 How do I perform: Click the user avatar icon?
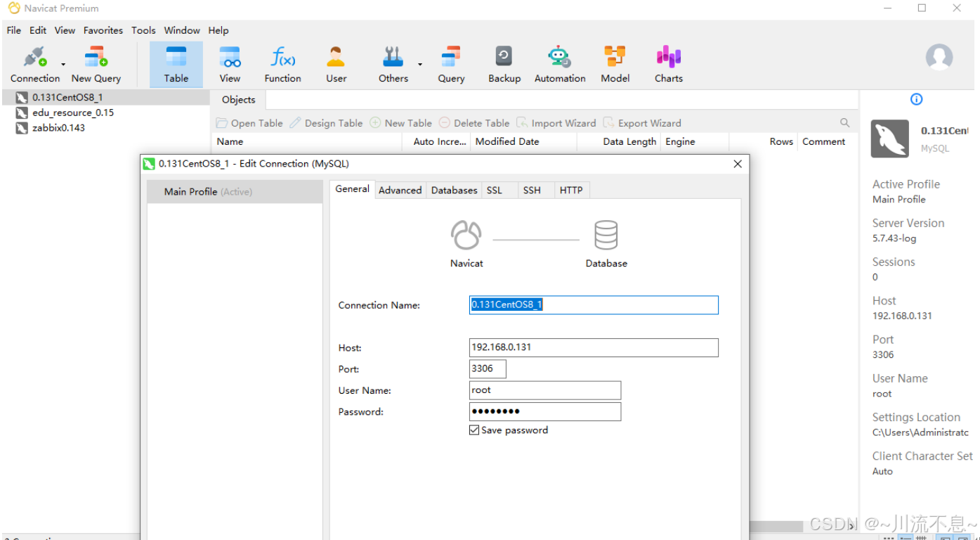pyautogui.click(x=939, y=57)
